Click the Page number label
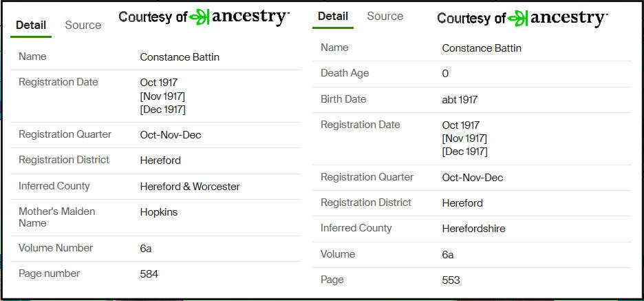This screenshot has height=301, width=644. pos(50,273)
